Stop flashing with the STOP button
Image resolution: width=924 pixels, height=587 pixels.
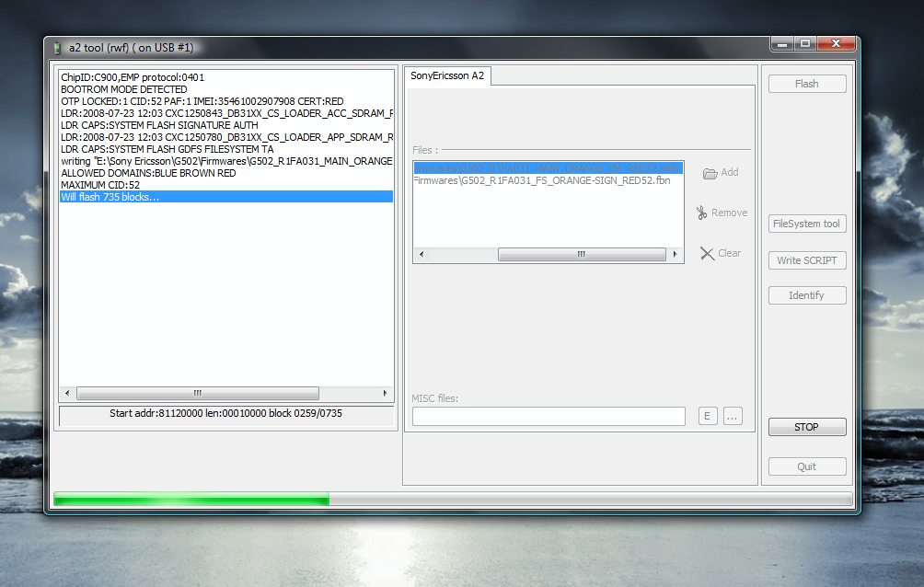click(807, 427)
